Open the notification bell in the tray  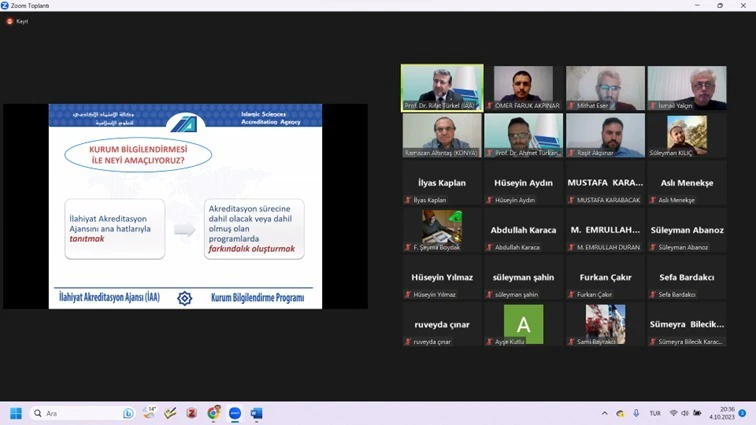click(x=742, y=413)
